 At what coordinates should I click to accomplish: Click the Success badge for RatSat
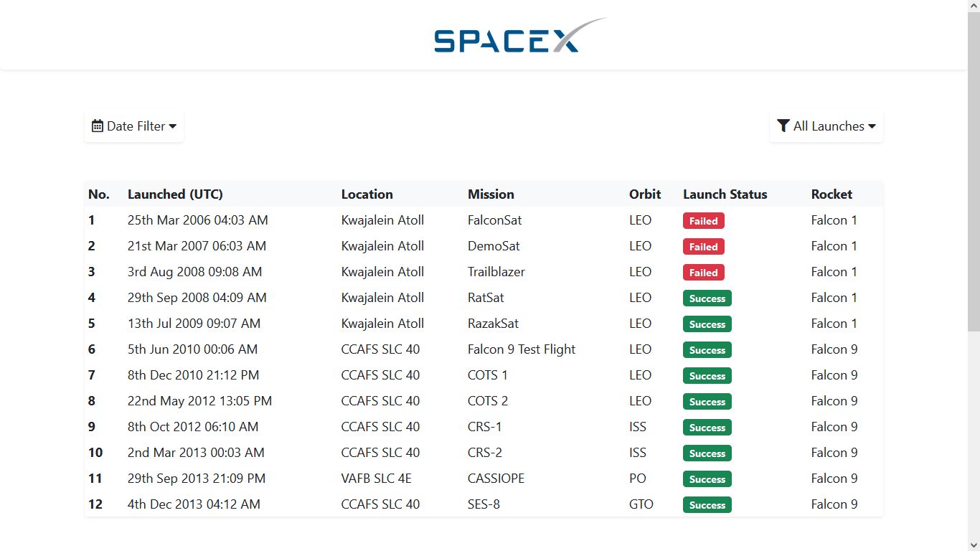pyautogui.click(x=707, y=298)
